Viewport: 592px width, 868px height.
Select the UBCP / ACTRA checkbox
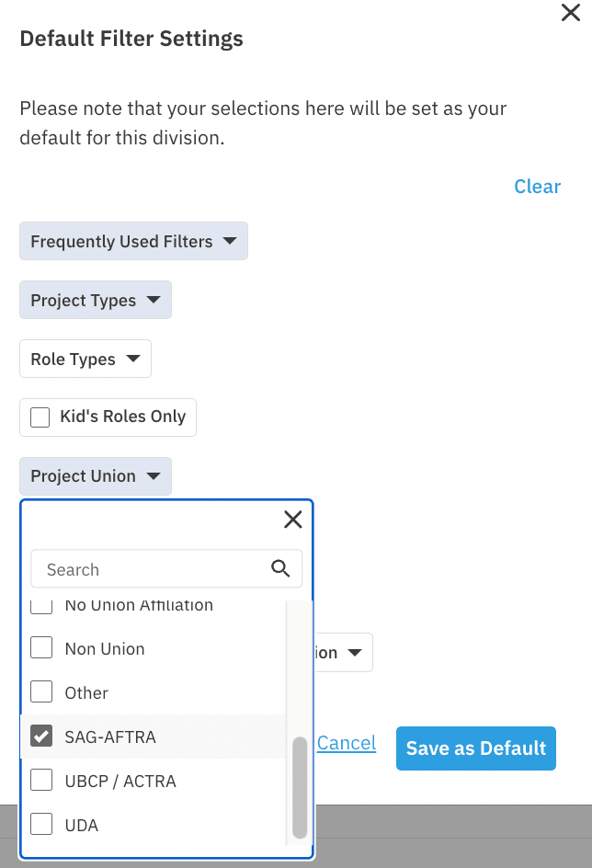click(41, 780)
